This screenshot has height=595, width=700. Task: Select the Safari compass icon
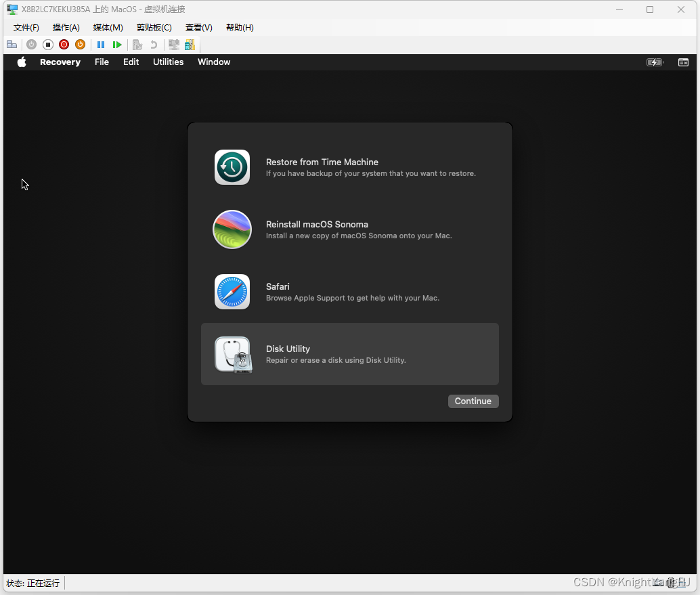click(x=232, y=292)
